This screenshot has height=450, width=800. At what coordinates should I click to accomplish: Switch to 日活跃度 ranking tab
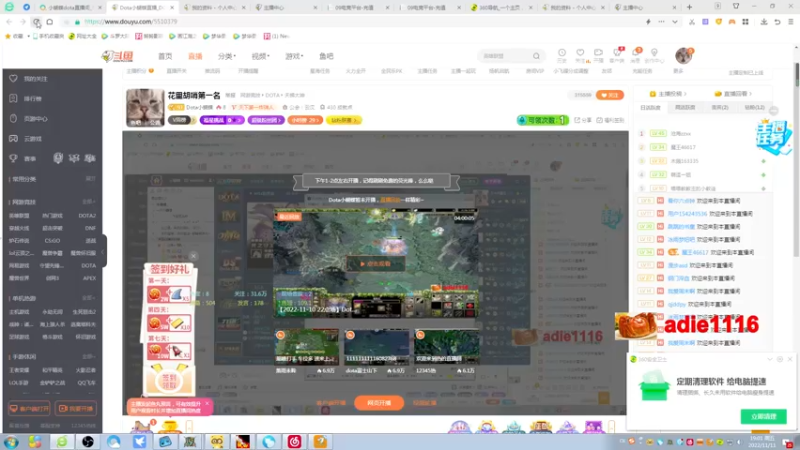[x=650, y=108]
